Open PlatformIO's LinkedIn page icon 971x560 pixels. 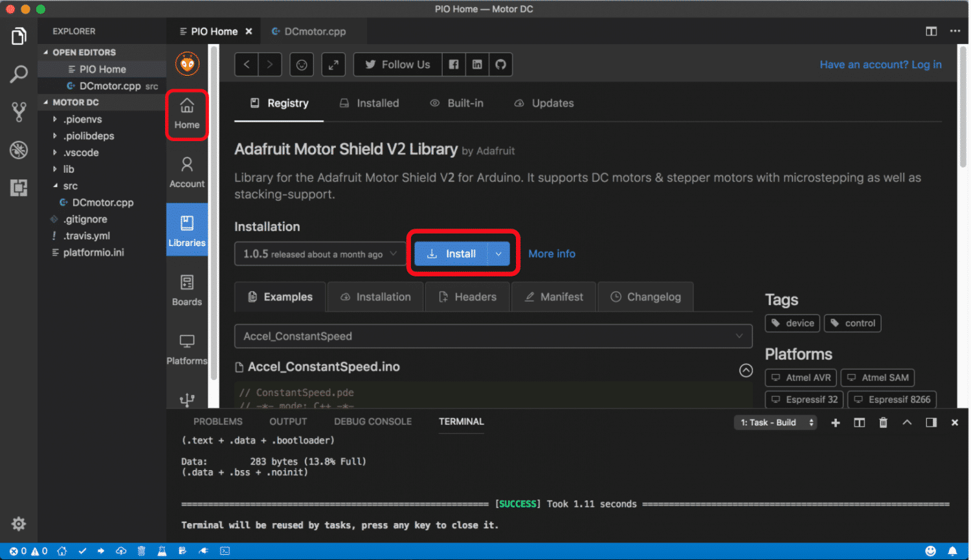477,65
